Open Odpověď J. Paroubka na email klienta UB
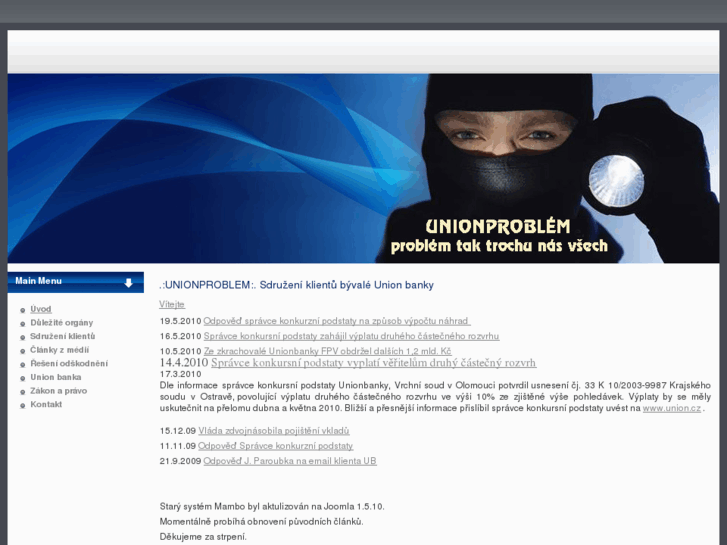Image resolution: width=727 pixels, height=545 pixels. pos(290,461)
